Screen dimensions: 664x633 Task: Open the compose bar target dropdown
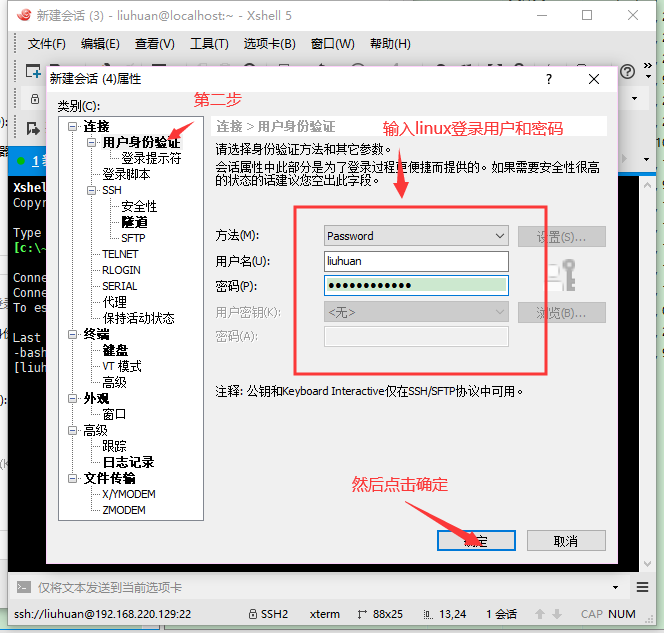[x=615, y=587]
